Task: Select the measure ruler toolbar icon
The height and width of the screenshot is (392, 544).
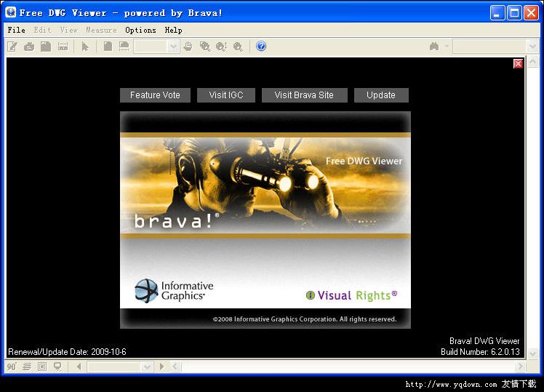Action: tap(63, 47)
